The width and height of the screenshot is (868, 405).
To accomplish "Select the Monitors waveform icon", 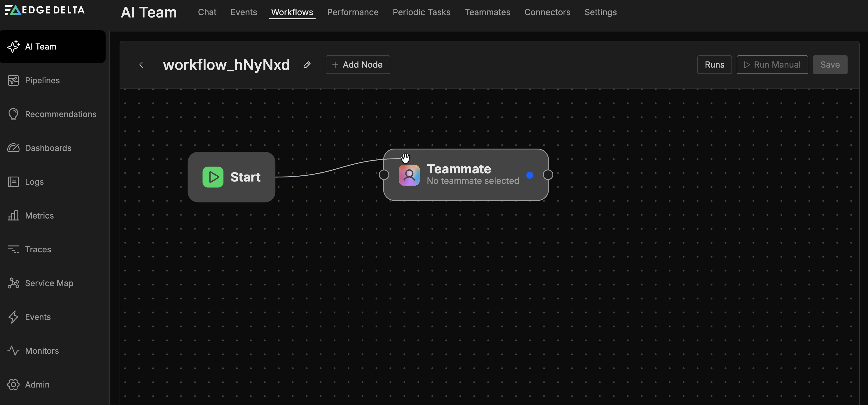I will pyautogui.click(x=13, y=351).
